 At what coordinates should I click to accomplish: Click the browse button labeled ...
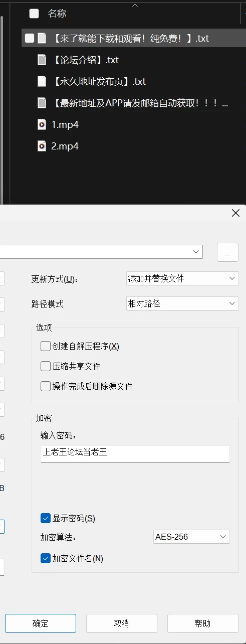coord(227,252)
